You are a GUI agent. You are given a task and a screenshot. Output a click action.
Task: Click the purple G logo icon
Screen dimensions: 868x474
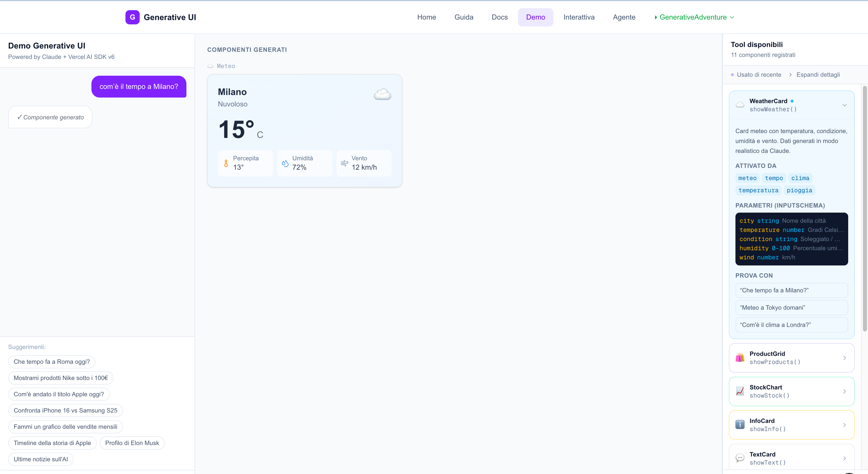[132, 17]
